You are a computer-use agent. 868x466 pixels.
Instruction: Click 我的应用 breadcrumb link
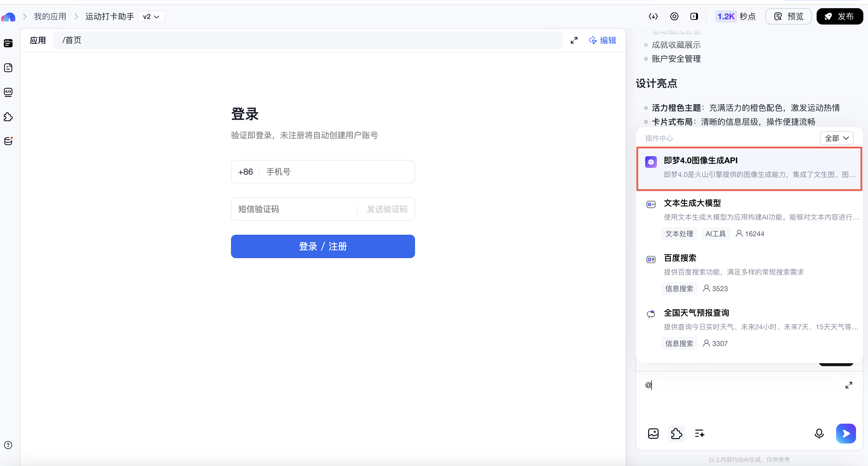pyautogui.click(x=50, y=17)
